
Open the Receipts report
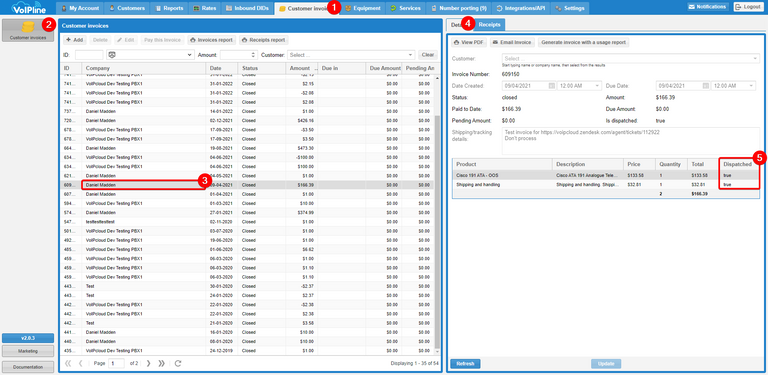264,40
